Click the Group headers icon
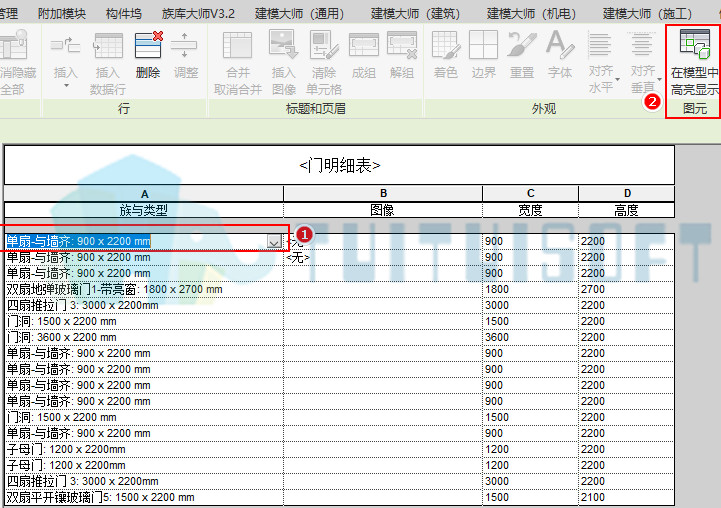The width and height of the screenshot is (721, 508). pyautogui.click(x=363, y=45)
